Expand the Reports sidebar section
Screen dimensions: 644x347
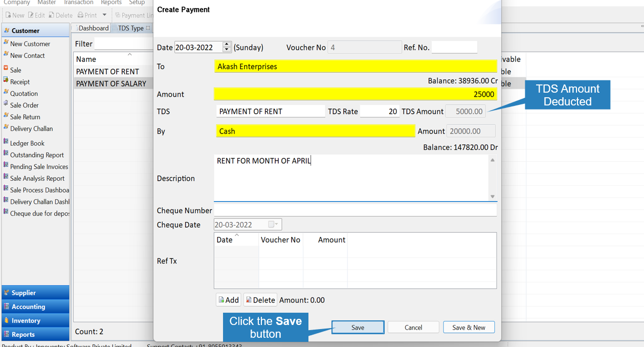(x=36, y=334)
